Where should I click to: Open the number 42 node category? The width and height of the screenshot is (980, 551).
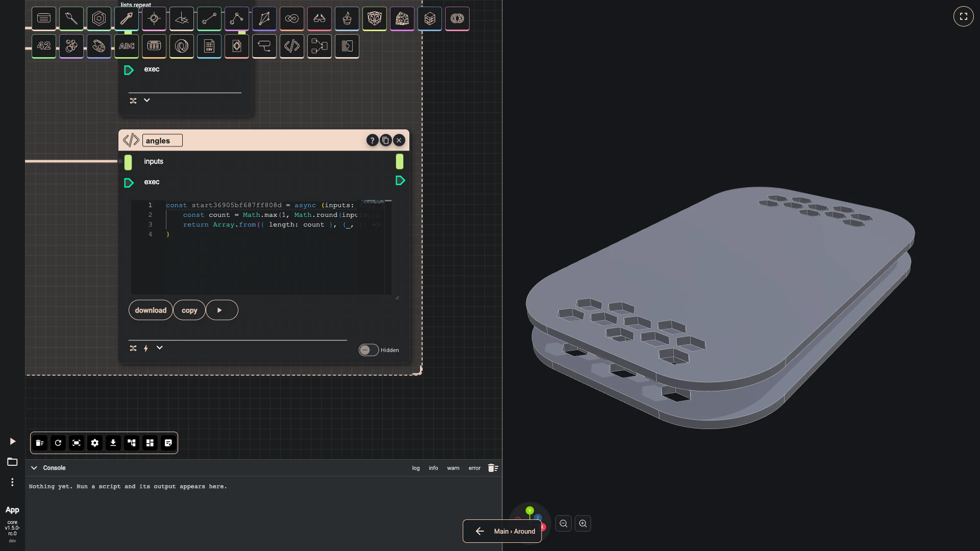[x=44, y=46]
